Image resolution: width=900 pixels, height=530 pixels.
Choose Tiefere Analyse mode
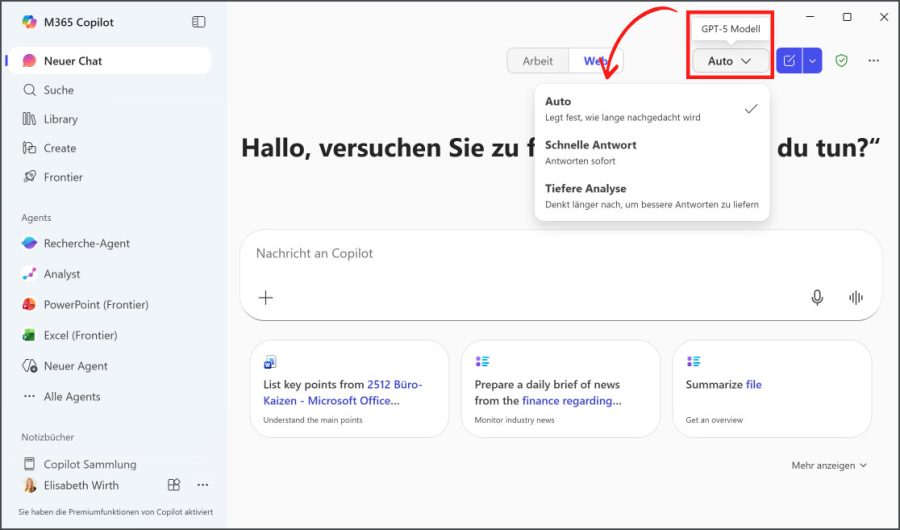[651, 195]
